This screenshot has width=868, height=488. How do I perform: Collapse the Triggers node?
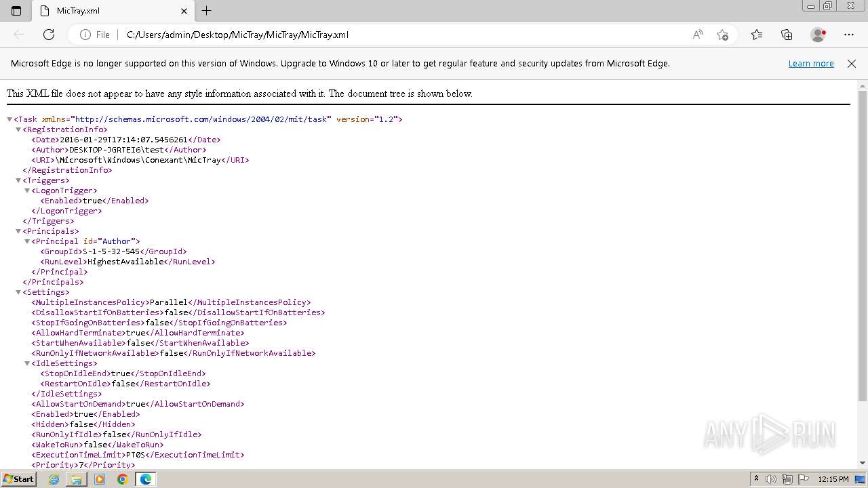(18, 180)
